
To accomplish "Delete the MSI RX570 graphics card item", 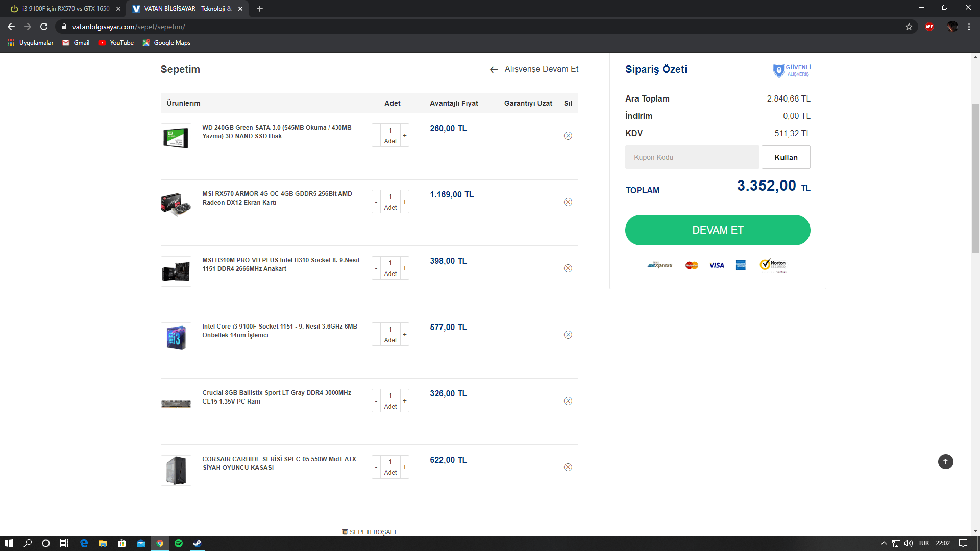I will click(x=568, y=202).
